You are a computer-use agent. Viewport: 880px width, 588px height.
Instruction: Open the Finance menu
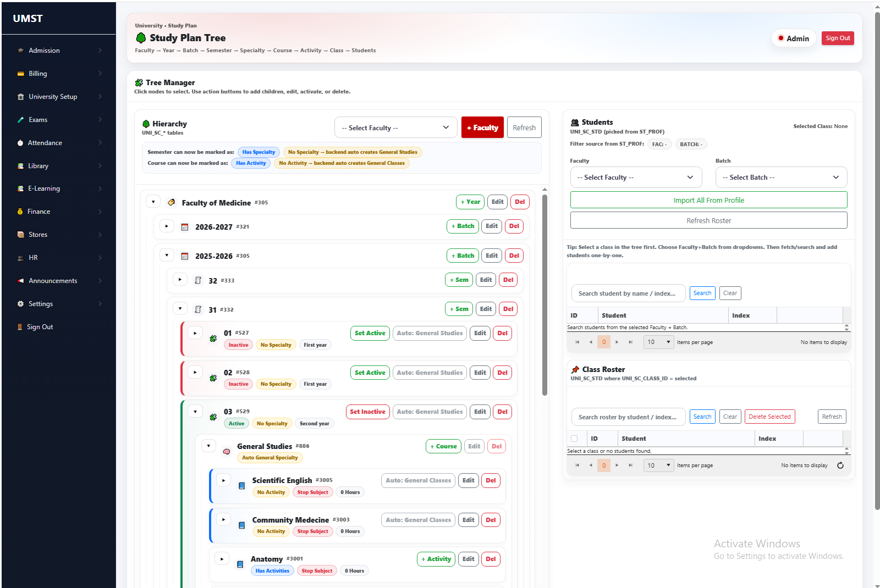click(x=59, y=212)
